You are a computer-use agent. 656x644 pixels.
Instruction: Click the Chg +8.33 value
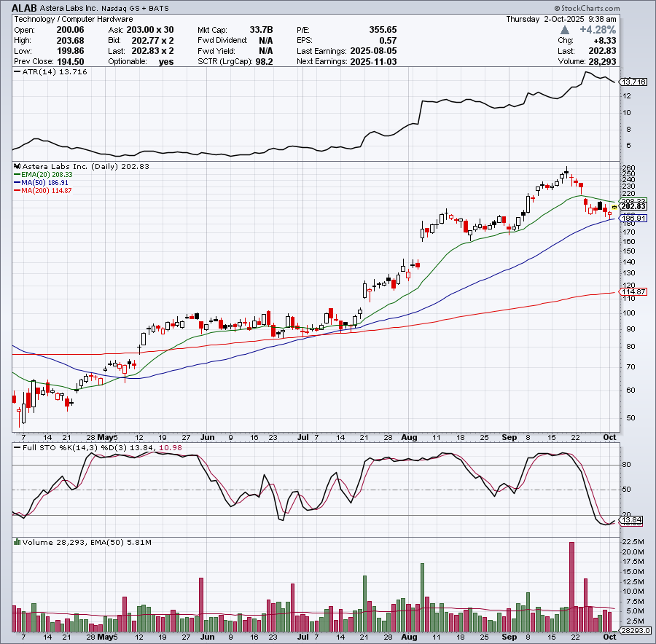pos(604,41)
